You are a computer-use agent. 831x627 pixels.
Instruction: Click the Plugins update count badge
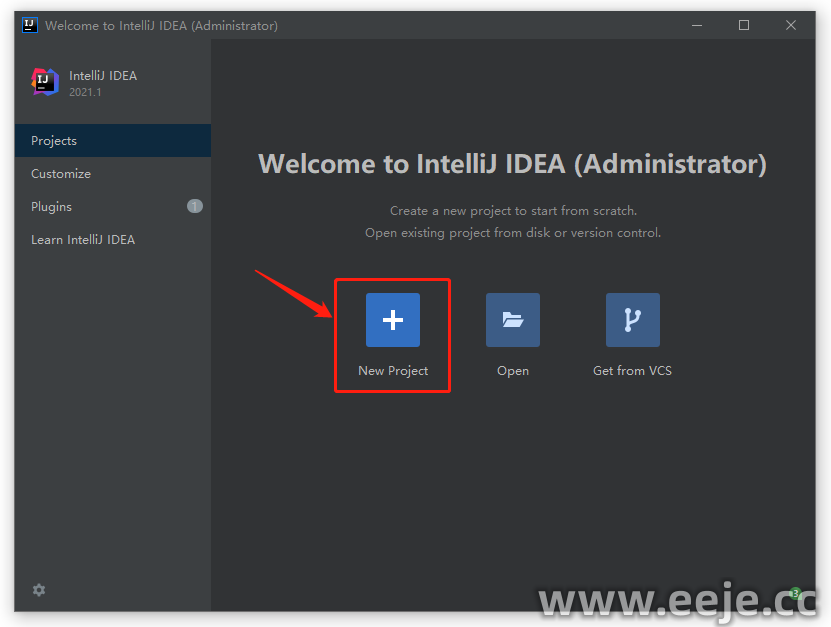[x=194, y=207]
